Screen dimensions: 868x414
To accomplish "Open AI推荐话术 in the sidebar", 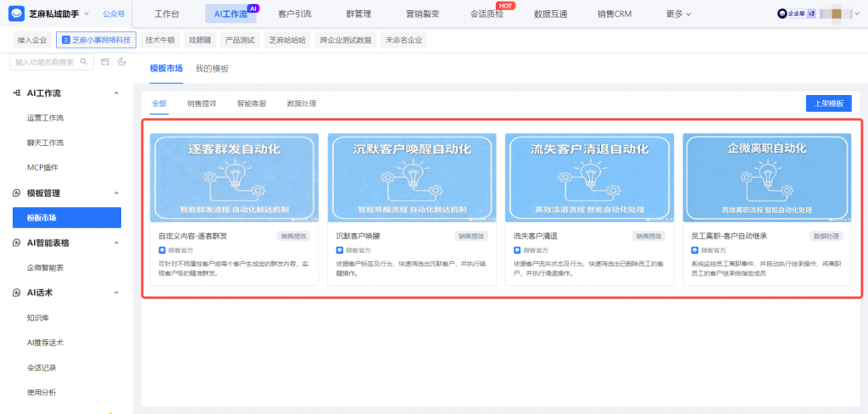I will click(x=46, y=343).
